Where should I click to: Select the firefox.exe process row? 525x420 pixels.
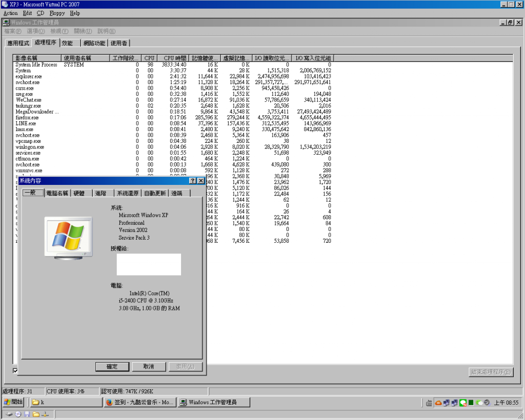click(x=173, y=118)
